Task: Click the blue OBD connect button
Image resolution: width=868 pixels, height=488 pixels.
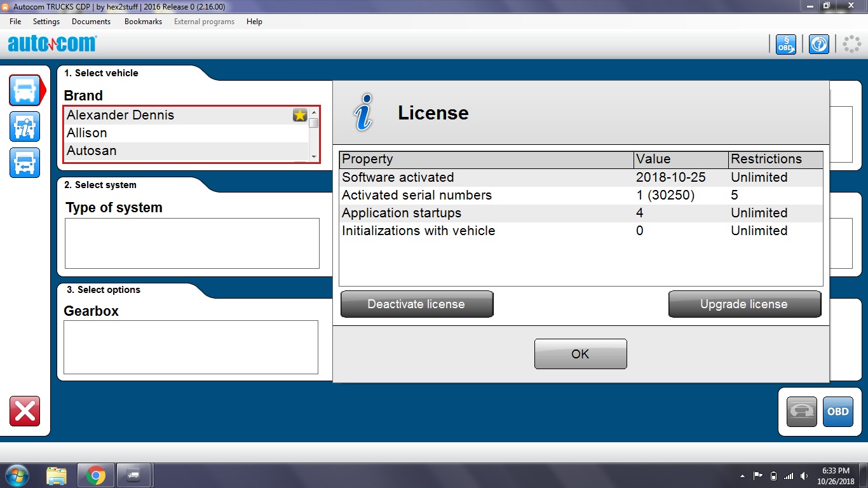Action: tap(837, 412)
